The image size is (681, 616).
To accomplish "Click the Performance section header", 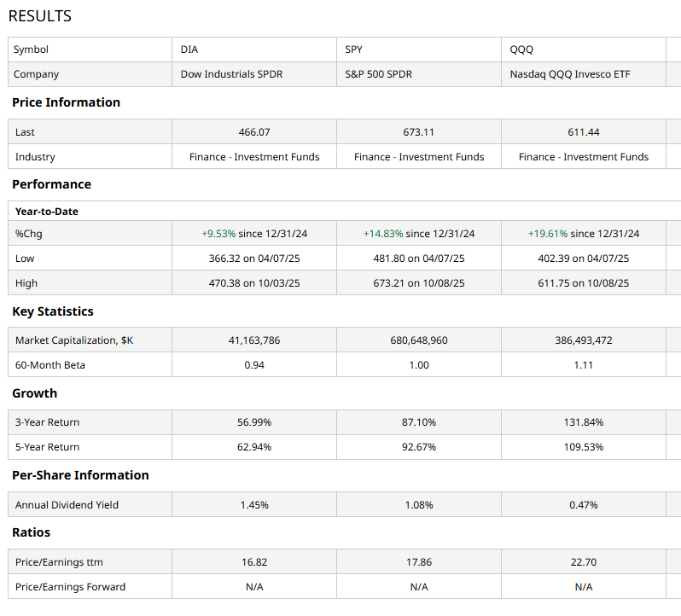I will point(51,184).
